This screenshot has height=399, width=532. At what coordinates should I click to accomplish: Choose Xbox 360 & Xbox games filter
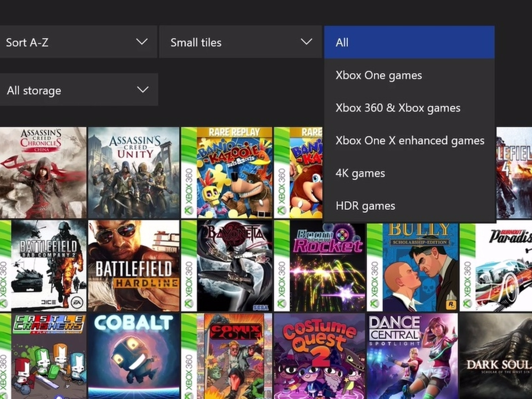409,108
